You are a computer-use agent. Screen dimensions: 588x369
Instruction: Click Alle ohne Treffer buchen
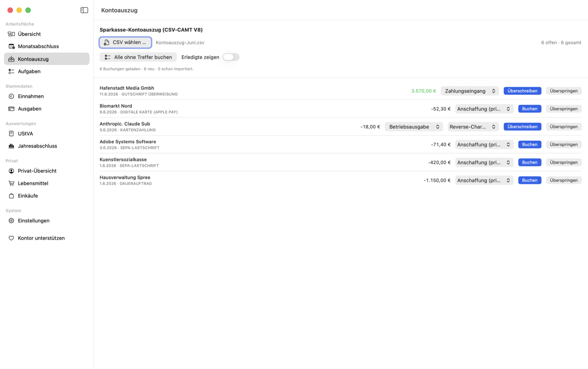(x=138, y=57)
